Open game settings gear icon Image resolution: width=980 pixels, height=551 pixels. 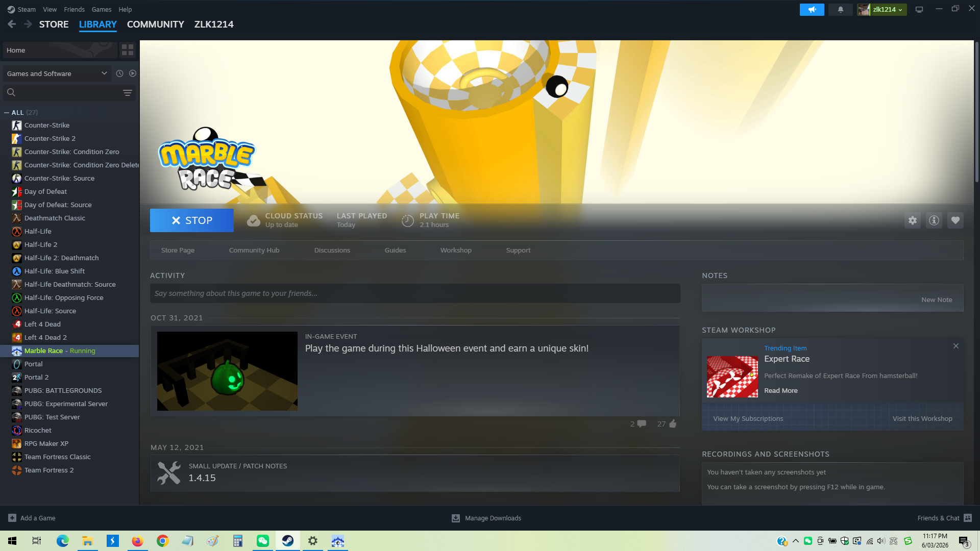pos(912,220)
